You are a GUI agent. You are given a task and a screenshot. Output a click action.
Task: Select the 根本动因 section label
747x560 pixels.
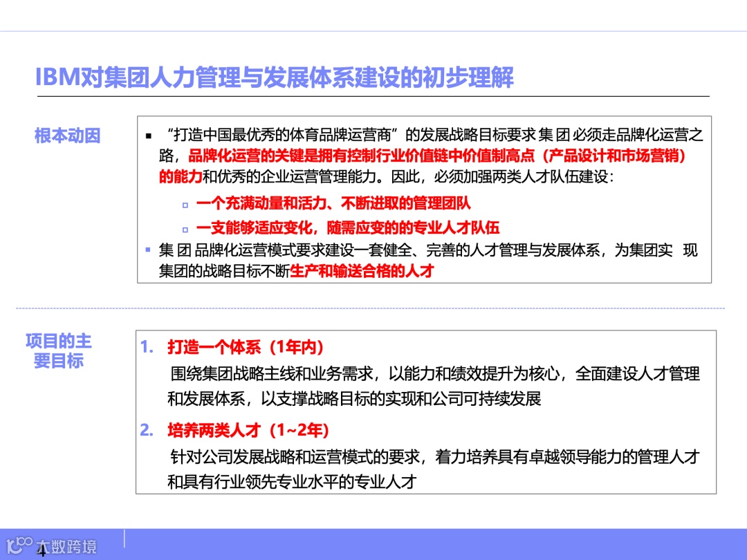[68, 136]
